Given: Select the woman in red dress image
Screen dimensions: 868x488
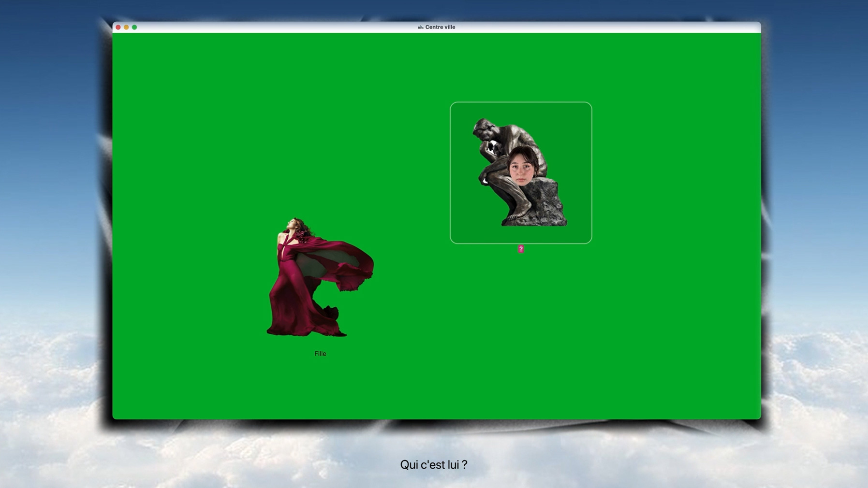Looking at the screenshot, I should click(x=320, y=277).
